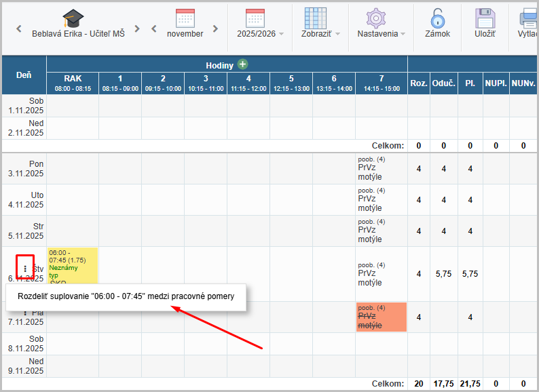
Task: Go to the previous teacher with the left arrow
Action: tap(19, 29)
